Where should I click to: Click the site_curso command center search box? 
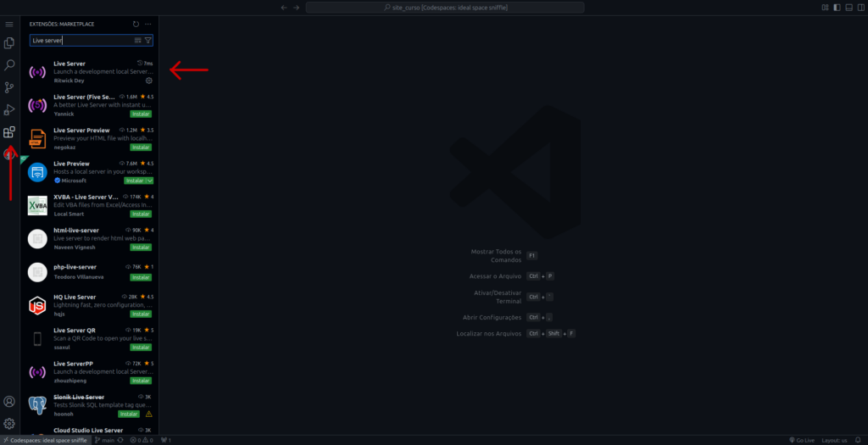(445, 8)
